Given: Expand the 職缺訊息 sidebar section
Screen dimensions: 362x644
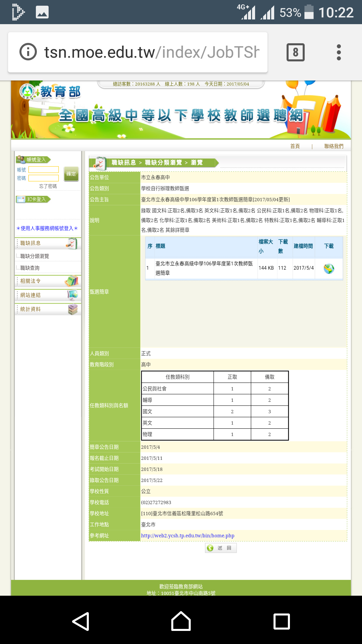Looking at the screenshot, I should [x=48, y=243].
